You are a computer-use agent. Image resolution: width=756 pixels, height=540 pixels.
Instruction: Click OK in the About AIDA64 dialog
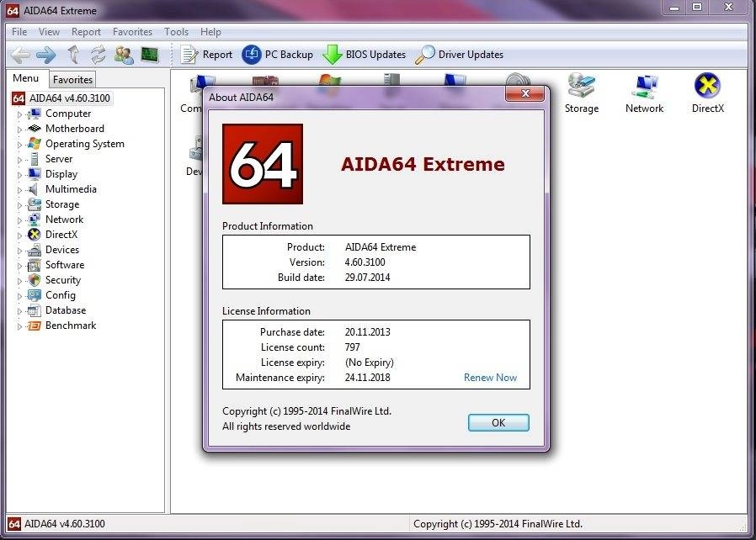coord(498,422)
